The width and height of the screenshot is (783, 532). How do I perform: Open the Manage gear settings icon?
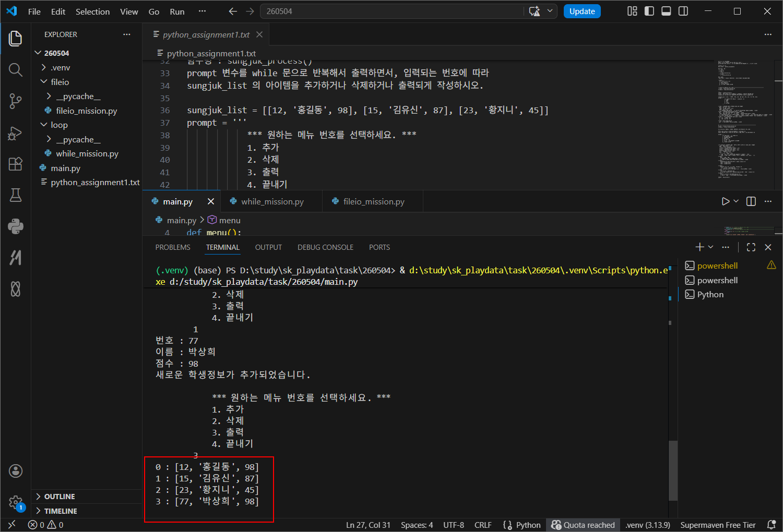(16, 502)
